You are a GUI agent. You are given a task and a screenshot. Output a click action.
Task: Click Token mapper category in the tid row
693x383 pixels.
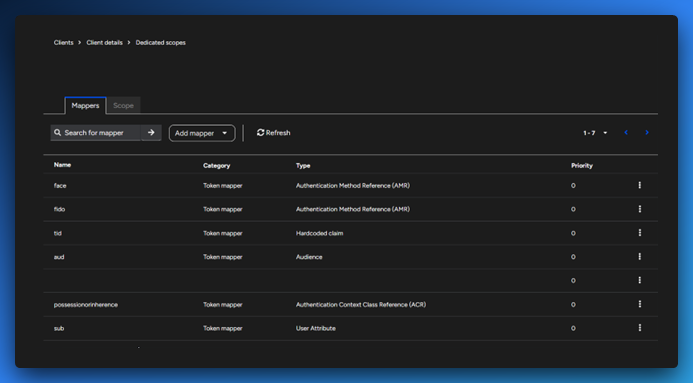click(x=223, y=233)
